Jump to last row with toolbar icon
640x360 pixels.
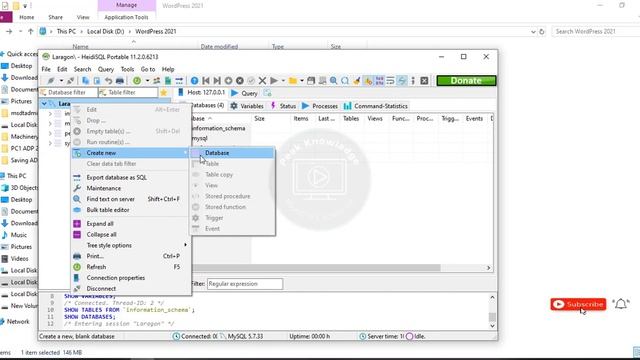point(217,81)
